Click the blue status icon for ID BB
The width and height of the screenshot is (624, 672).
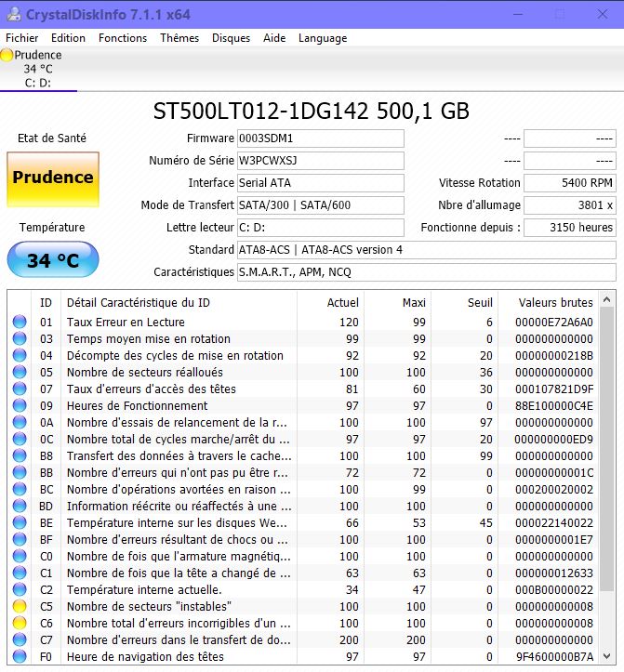[x=20, y=472]
